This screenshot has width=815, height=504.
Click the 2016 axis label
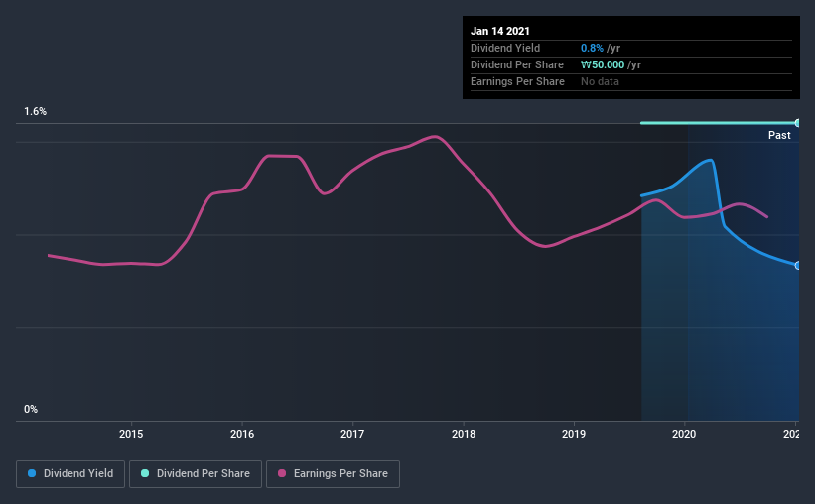coord(242,434)
